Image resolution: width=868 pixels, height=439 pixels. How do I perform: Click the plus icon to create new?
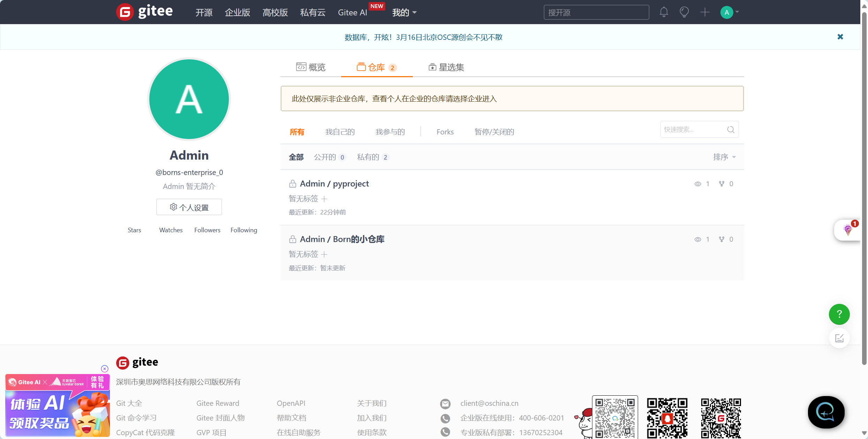coord(705,12)
